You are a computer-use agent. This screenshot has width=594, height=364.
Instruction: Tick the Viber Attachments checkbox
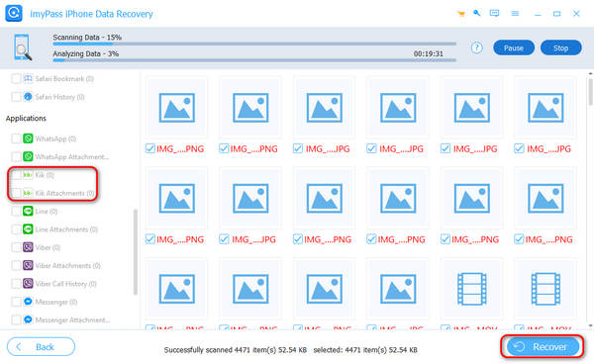16,266
